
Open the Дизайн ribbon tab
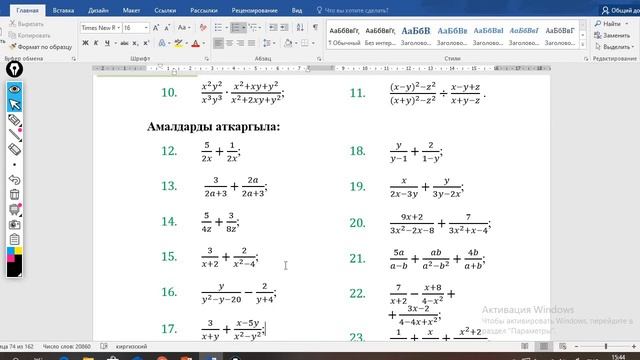(98, 10)
